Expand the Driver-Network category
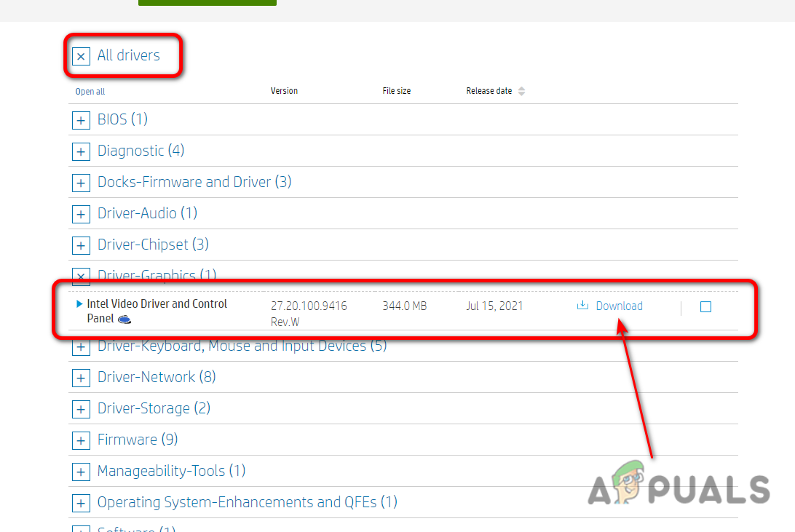 pos(81,377)
